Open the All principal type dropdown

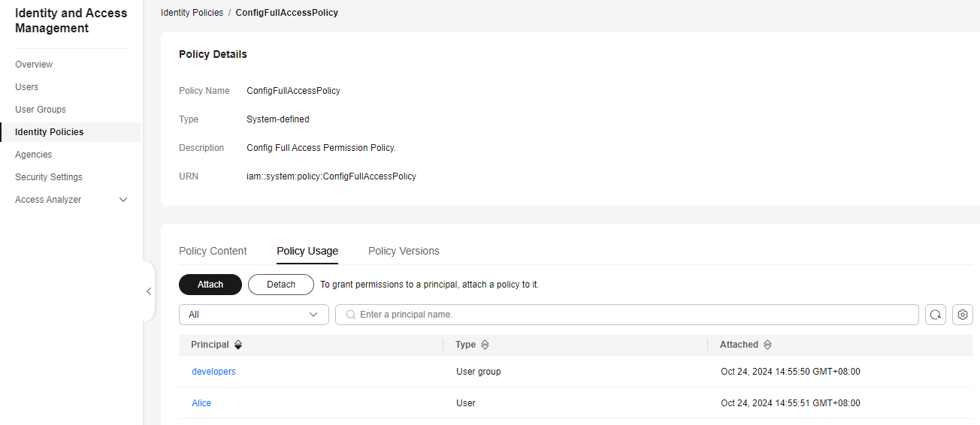pos(254,315)
